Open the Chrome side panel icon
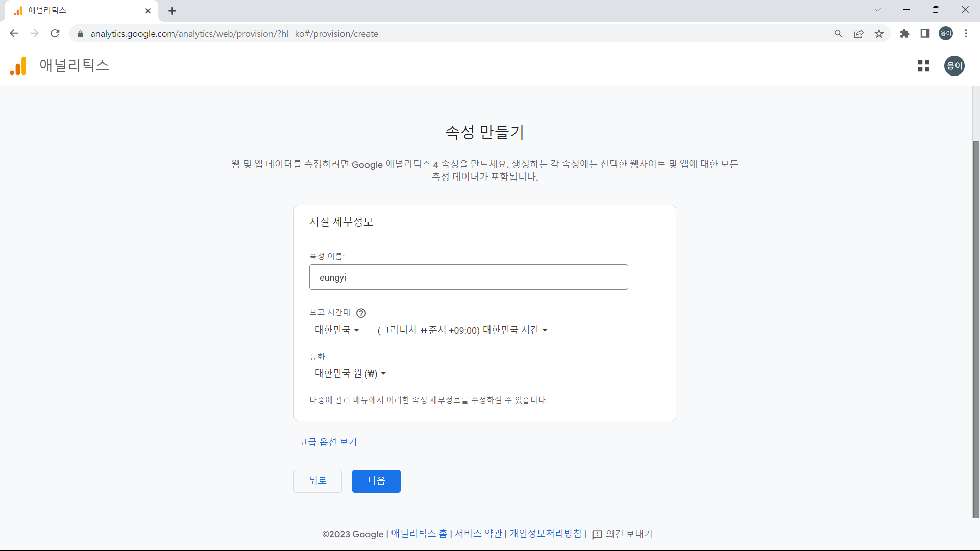The width and height of the screenshot is (980, 551). tap(925, 33)
